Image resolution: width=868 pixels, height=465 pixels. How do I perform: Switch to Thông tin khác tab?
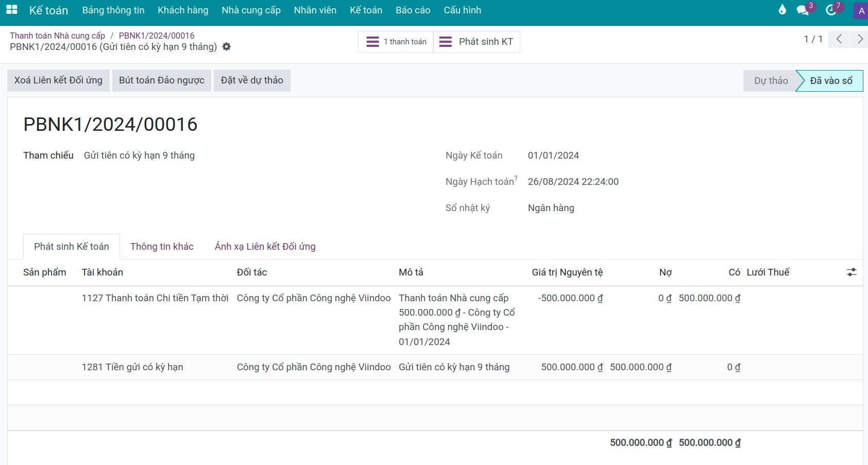[x=162, y=247]
